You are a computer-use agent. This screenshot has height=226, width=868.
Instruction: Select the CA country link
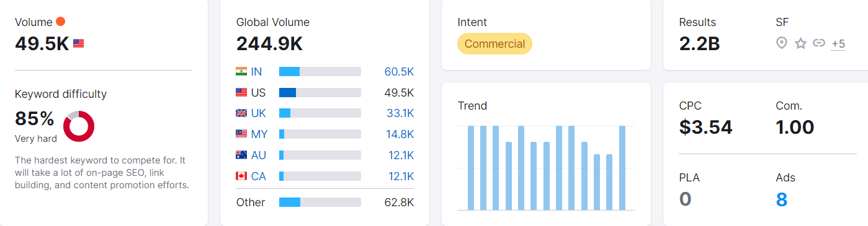(259, 176)
